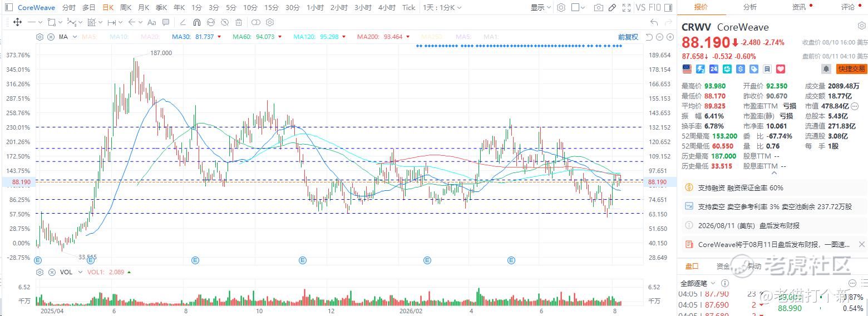
Task: Open price alert bell icon
Action: pyautogui.click(x=826, y=69)
